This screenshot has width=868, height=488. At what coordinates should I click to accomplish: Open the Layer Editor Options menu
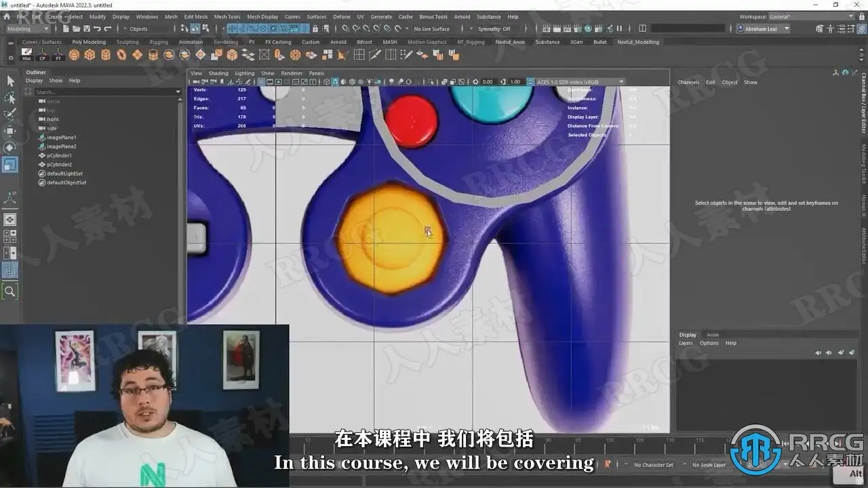coord(709,343)
